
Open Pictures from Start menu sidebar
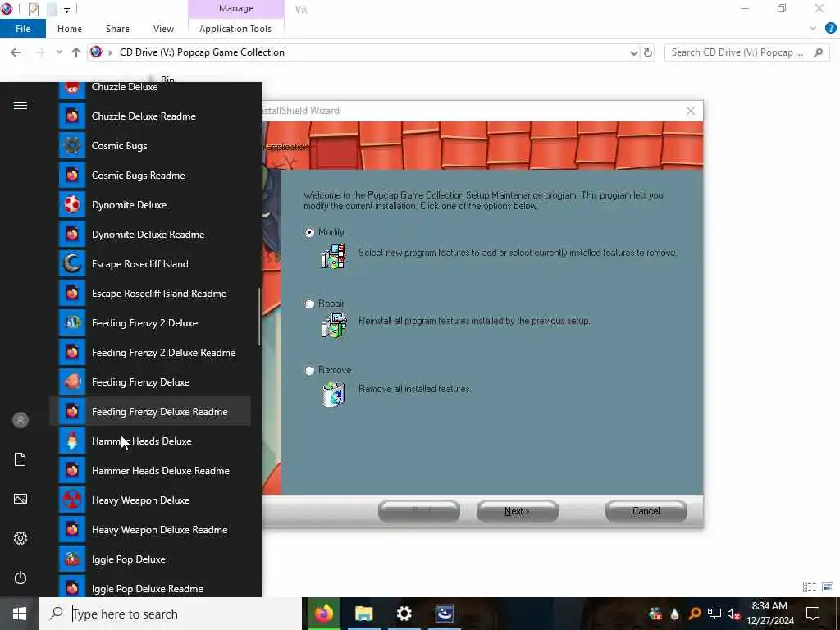tap(21, 499)
